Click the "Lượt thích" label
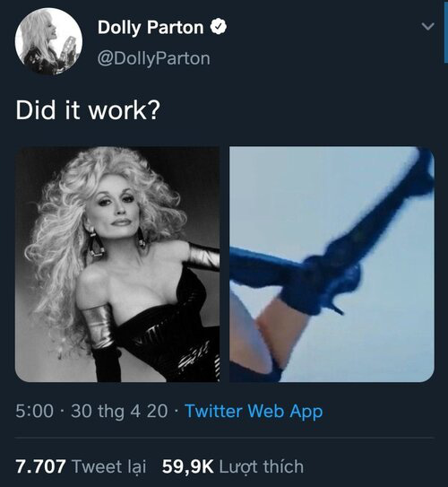Screen dimensions: 448x487 tap(262, 466)
